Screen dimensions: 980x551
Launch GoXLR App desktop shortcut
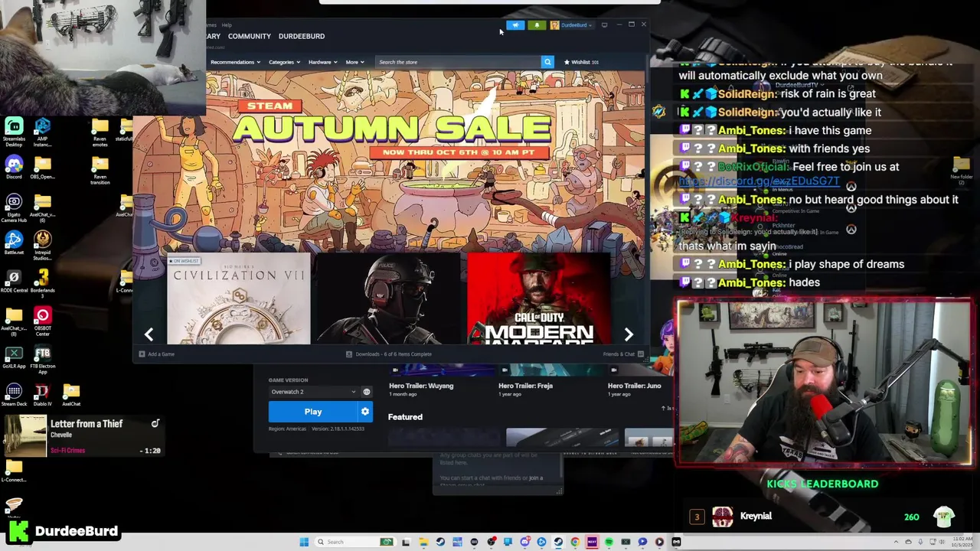(x=14, y=357)
